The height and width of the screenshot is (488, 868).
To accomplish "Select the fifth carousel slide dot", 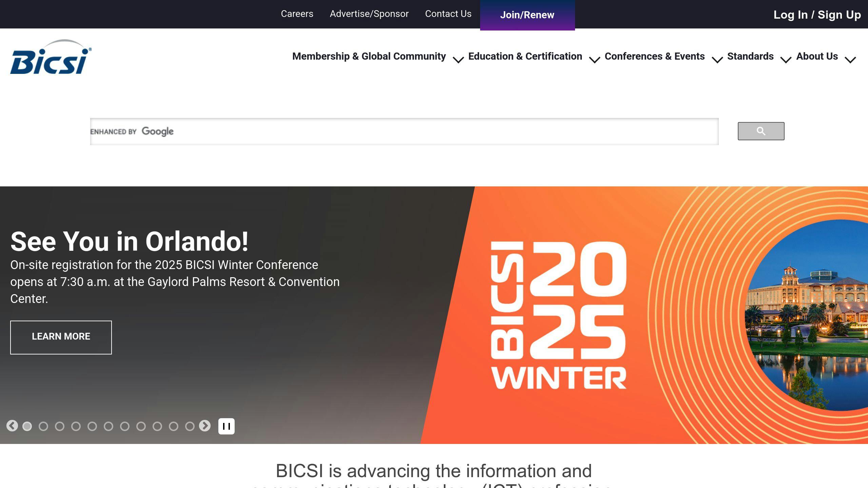I will 92,426.
